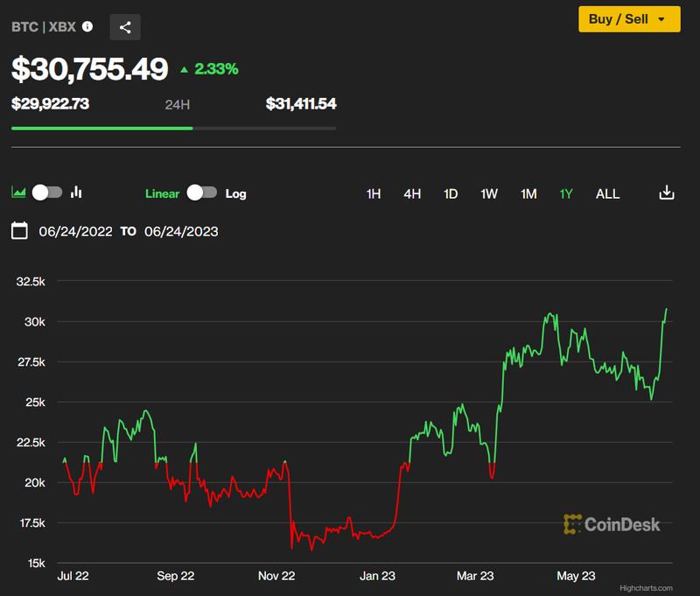Toggle between area and candlestick chart
Viewport: 700px width, 596px height.
[x=47, y=192]
